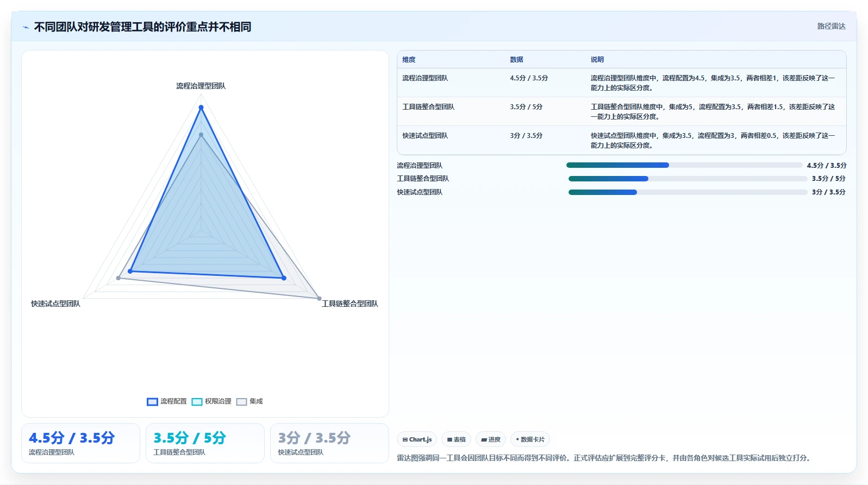The height and width of the screenshot is (485, 868).
Task: Click the table value 3.5分 / 5分
Action: tap(526, 107)
